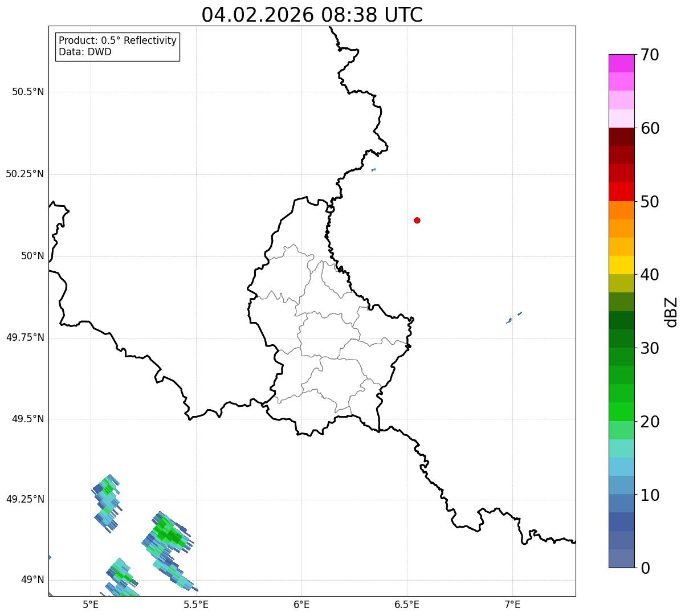Click the 50.25°N latitude label
685x616 pixels.
pos(25,174)
